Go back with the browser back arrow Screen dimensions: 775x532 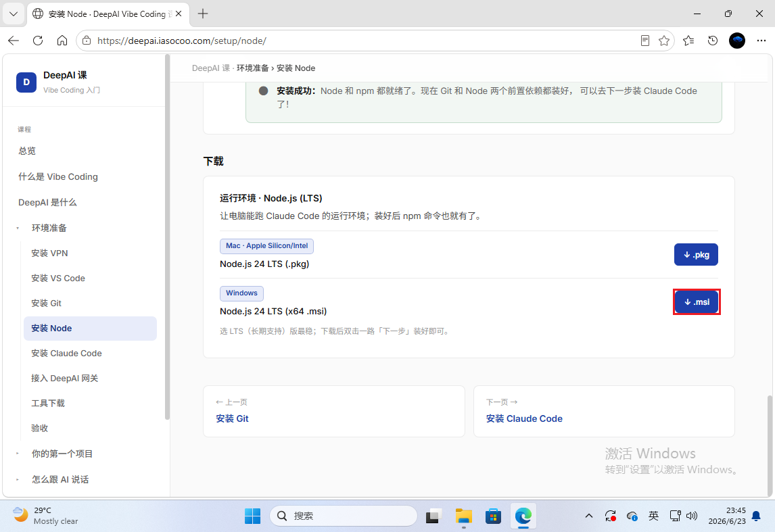tap(14, 41)
